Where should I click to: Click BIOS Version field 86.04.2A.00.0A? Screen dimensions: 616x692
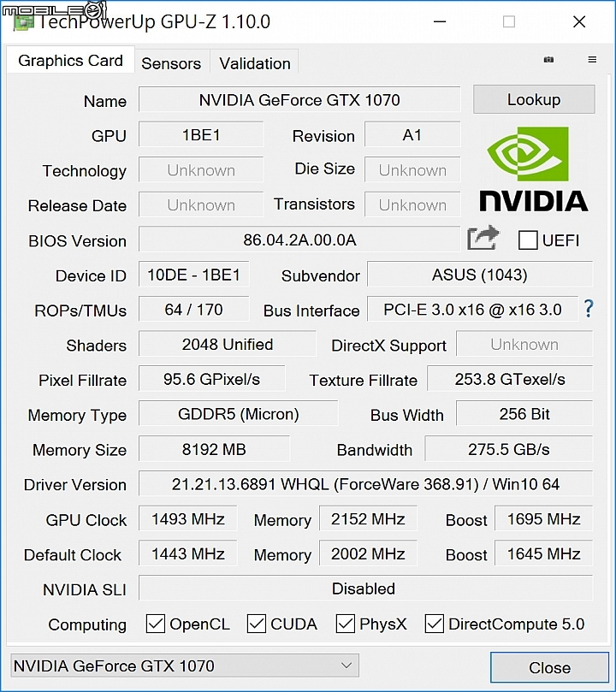click(299, 240)
